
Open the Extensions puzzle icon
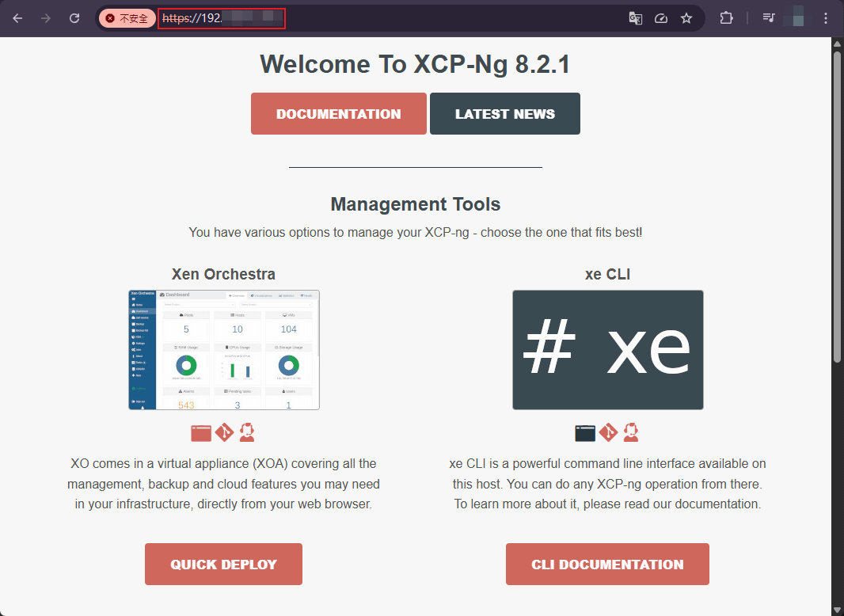[726, 18]
